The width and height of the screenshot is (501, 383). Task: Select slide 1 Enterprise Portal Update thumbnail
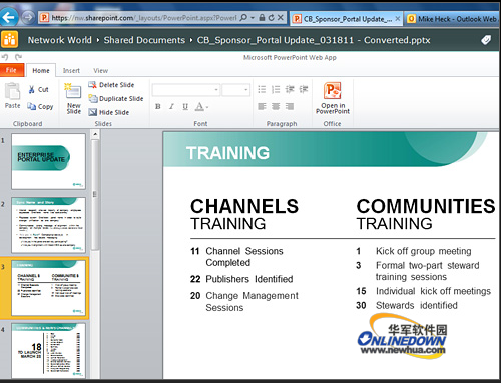(x=48, y=161)
